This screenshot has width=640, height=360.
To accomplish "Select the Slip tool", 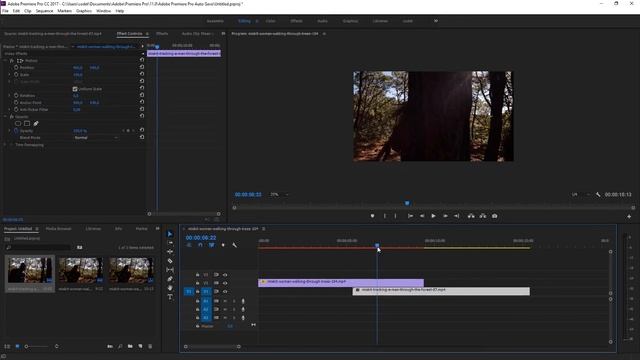I will click(170, 270).
